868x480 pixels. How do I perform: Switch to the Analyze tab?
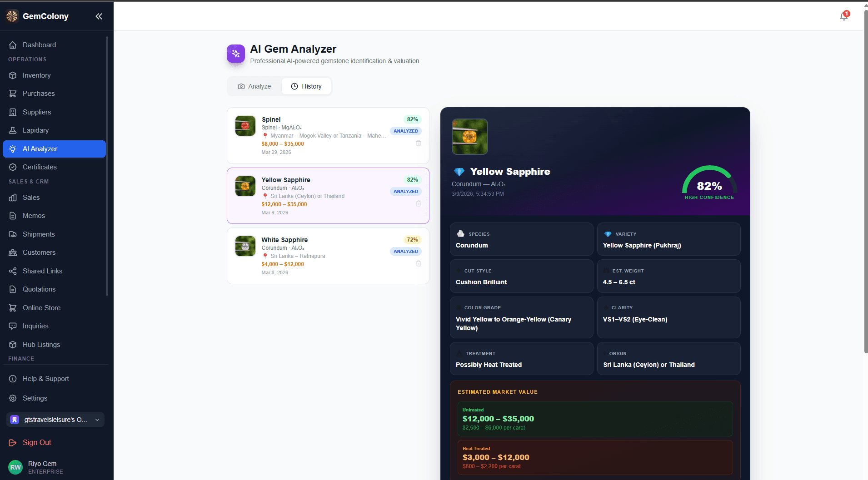pos(254,86)
